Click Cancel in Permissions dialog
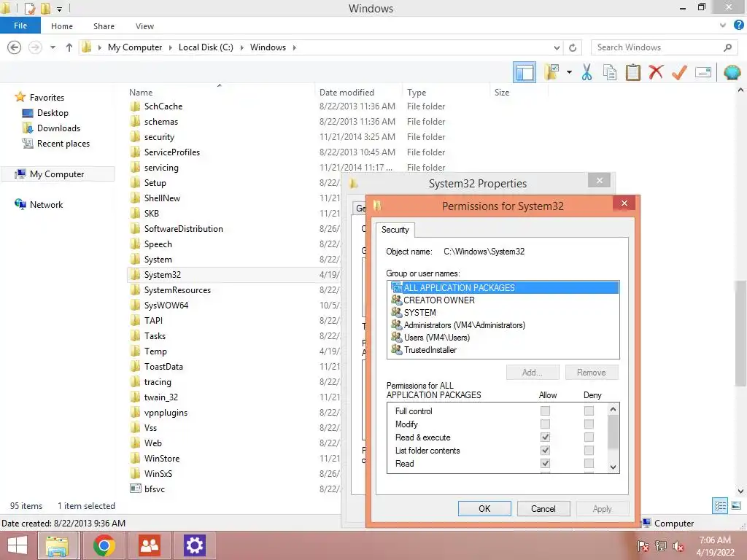The height and width of the screenshot is (560, 747). pyautogui.click(x=543, y=508)
